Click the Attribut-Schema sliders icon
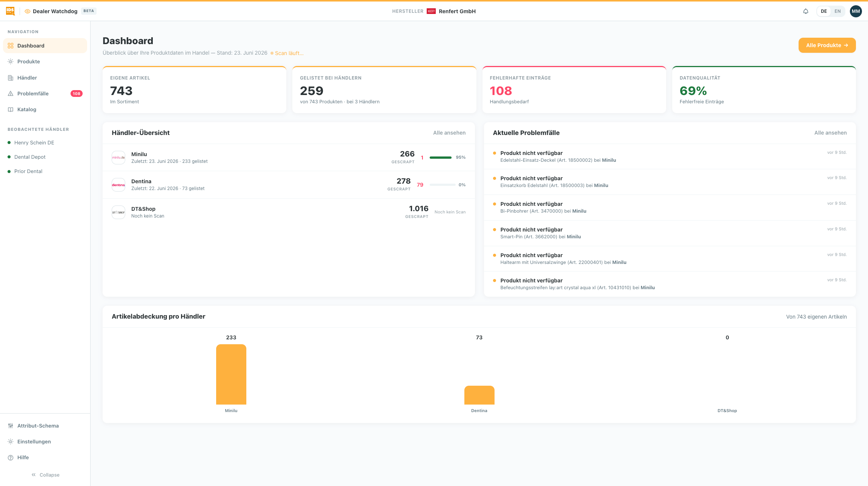 (x=11, y=426)
